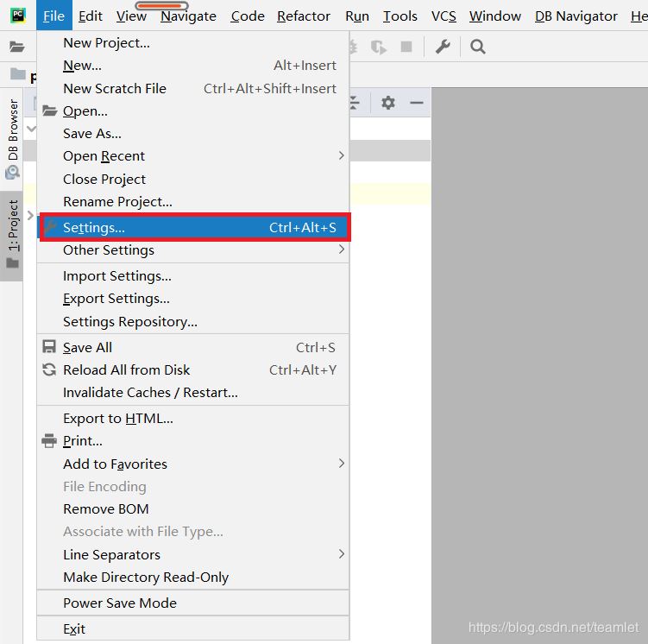Choose New Scratch File entry
This screenshot has width=648, height=644.
[193, 88]
